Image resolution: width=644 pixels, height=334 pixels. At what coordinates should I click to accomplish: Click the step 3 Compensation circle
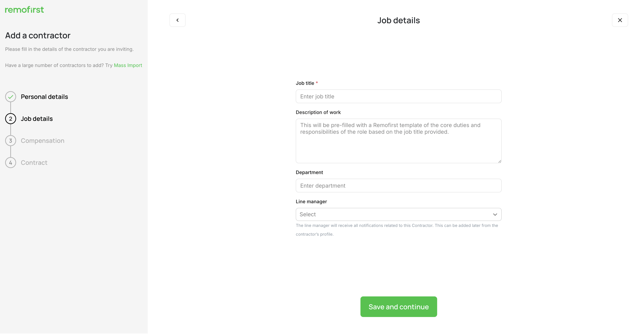tap(10, 141)
